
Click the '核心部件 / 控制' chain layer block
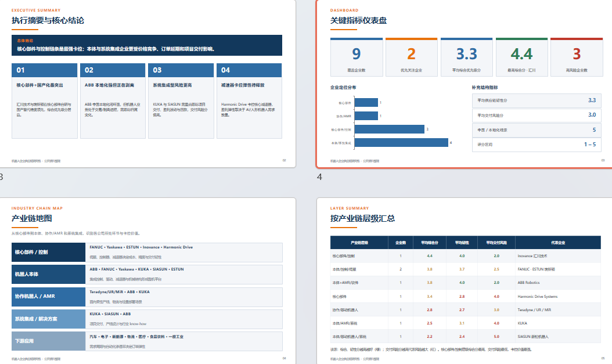tap(48, 253)
